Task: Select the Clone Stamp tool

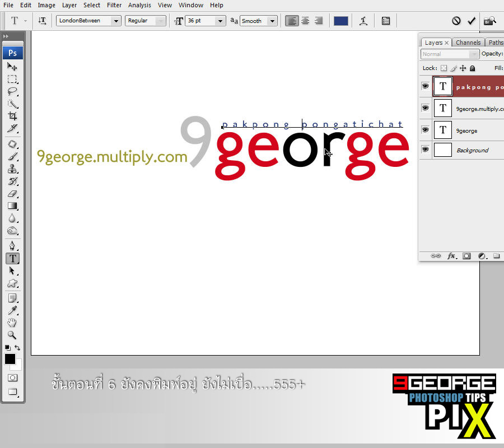Action: (12, 169)
